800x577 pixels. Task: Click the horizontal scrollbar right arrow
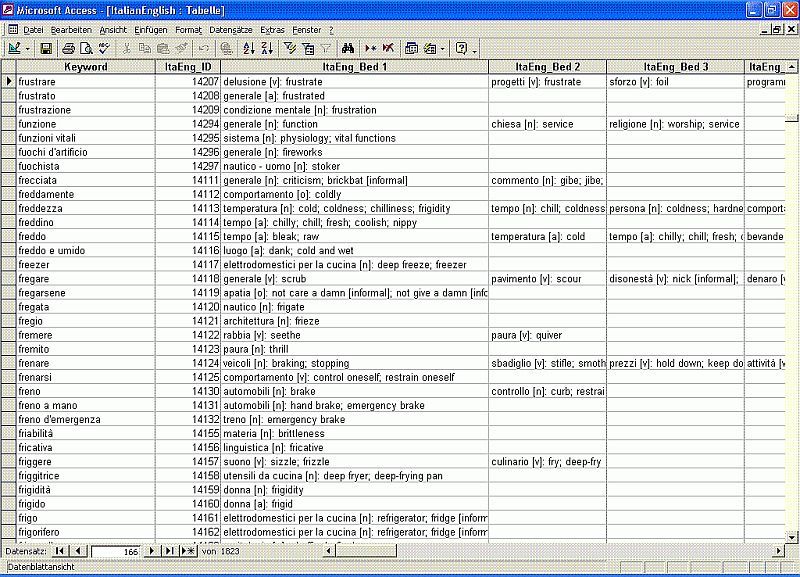(779, 551)
